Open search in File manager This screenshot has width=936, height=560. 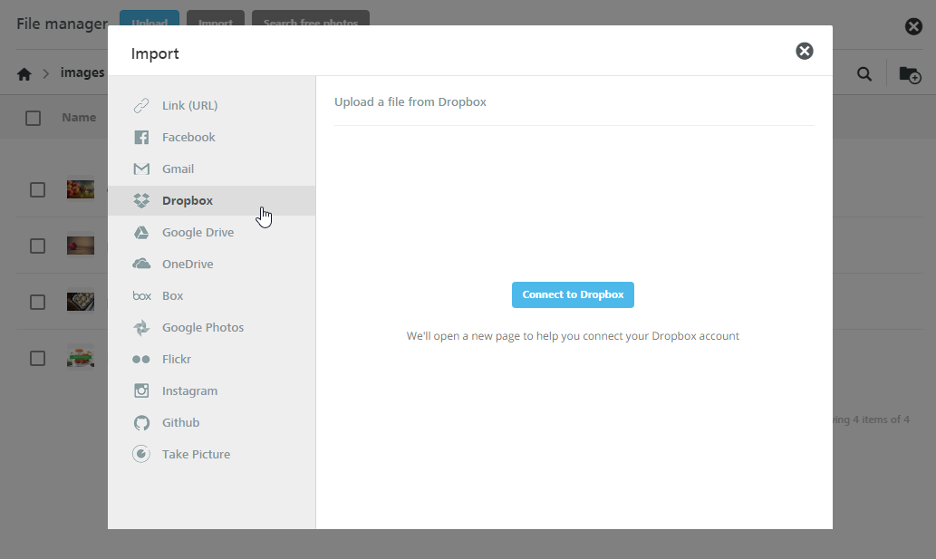coord(864,74)
